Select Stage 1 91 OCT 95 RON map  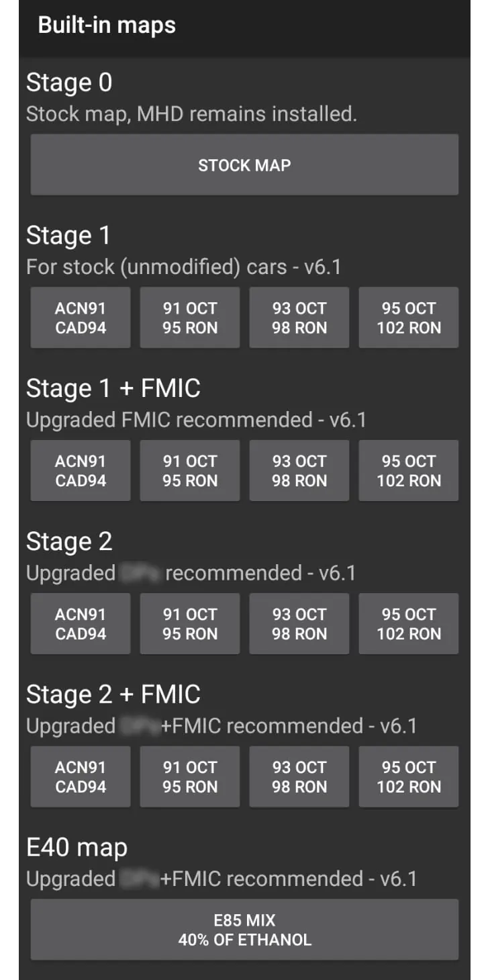pyautogui.click(x=190, y=318)
